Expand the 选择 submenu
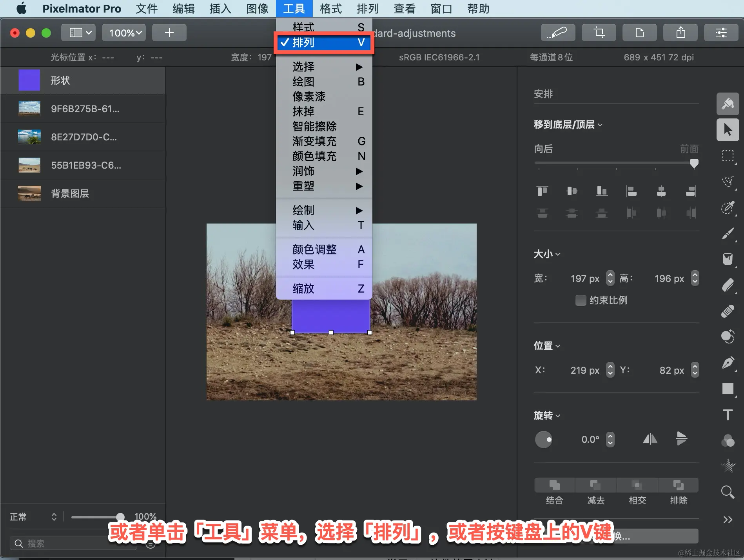744x560 pixels. [324, 67]
